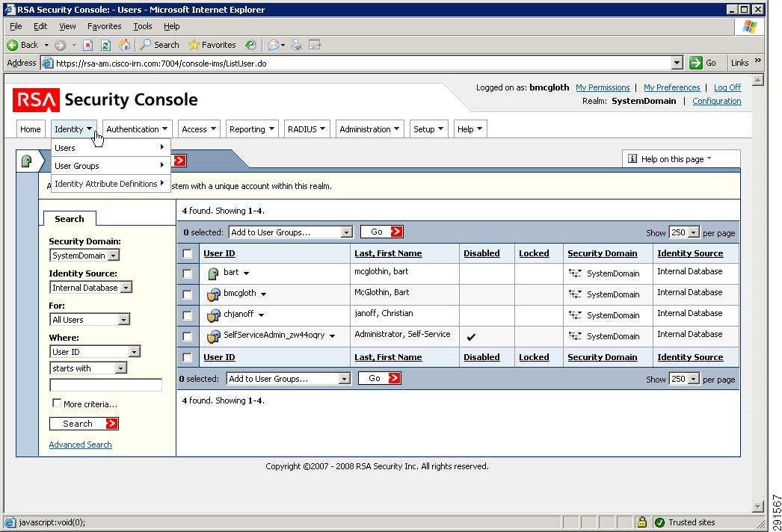Open the Identity Source Internal Database dropdown
This screenshot has width=782, height=532.
click(90, 287)
